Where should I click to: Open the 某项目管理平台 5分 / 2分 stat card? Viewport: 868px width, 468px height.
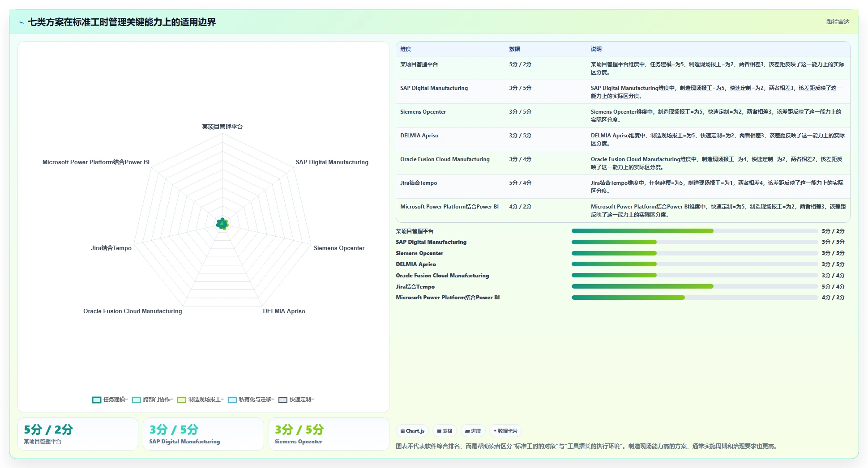click(78, 434)
